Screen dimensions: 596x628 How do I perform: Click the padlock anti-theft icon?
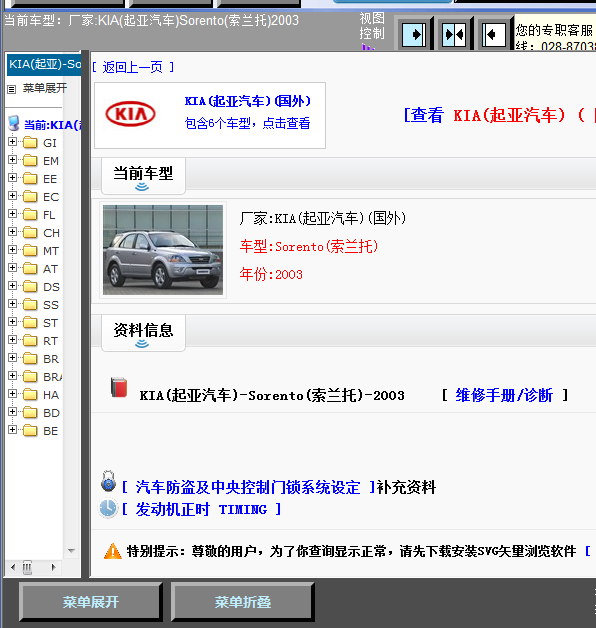point(109,482)
